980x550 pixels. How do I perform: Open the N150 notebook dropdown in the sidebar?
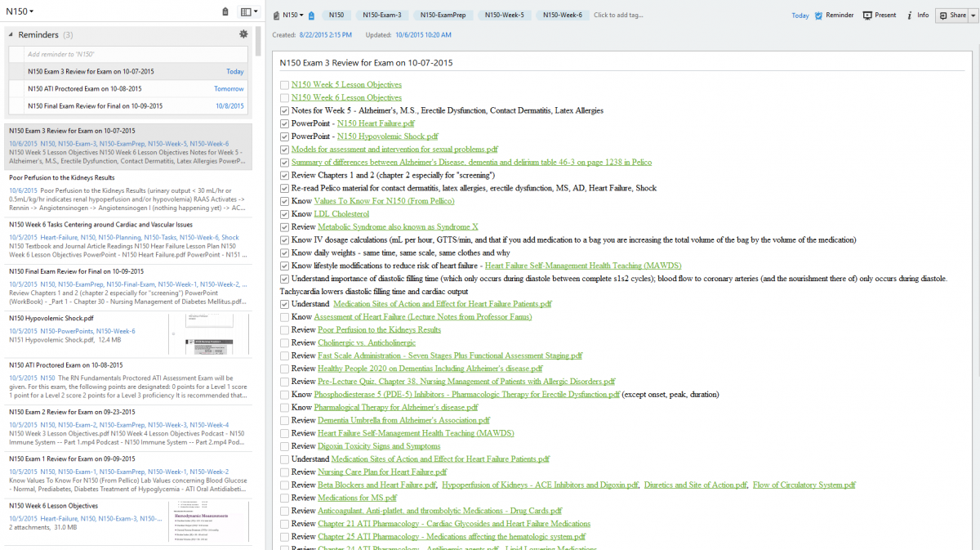coord(20,11)
